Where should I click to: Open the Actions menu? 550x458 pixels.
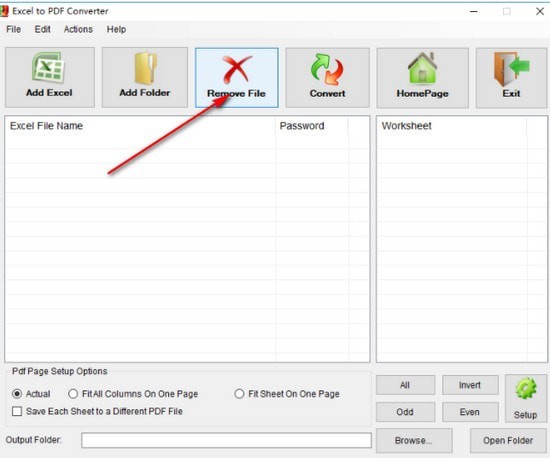78,29
